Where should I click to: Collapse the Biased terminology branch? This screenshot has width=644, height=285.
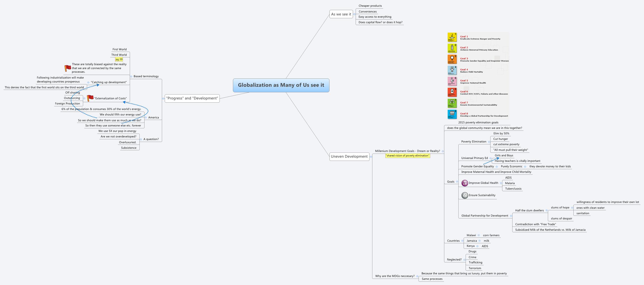tap(131, 76)
